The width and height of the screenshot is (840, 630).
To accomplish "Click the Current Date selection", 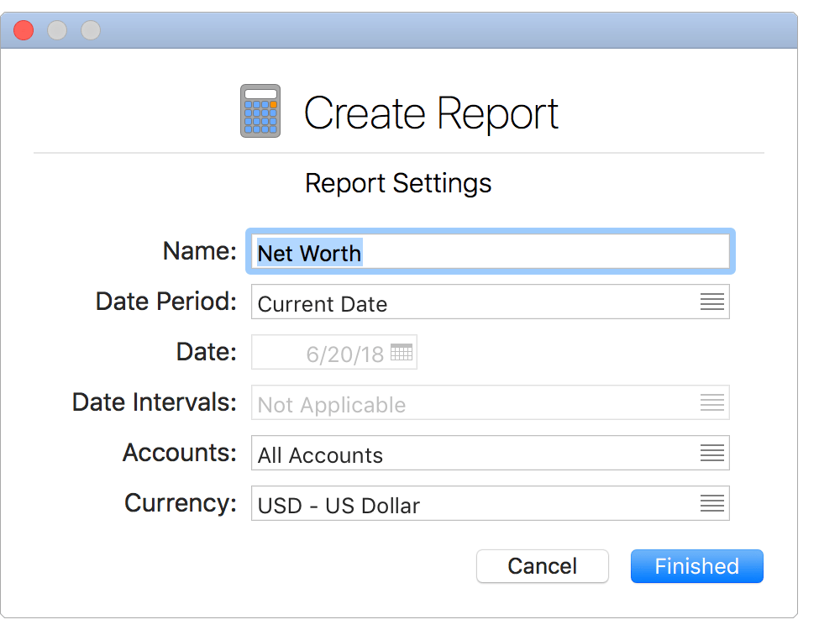I will [324, 304].
